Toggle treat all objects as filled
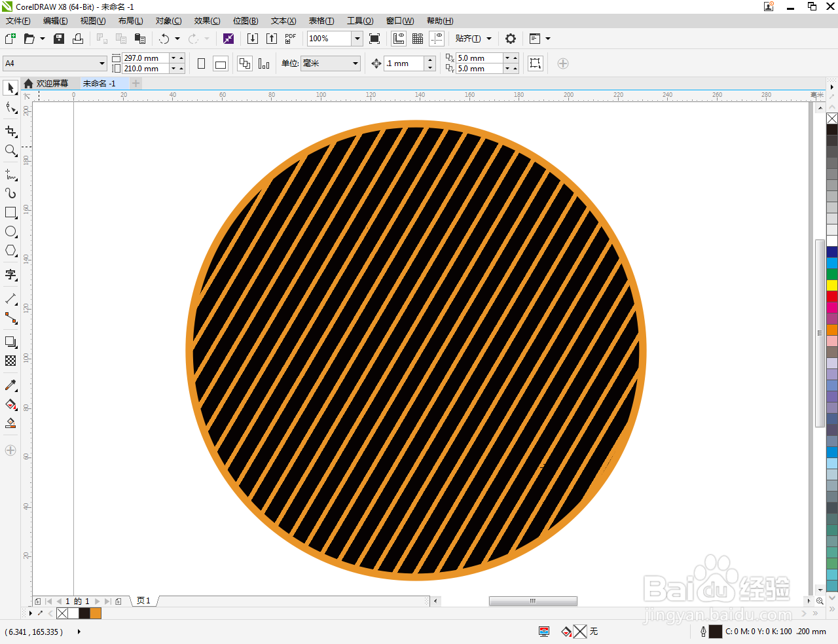The image size is (838, 644). pyautogui.click(x=536, y=63)
